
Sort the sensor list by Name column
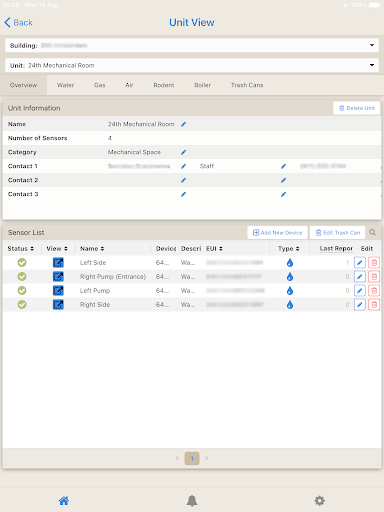point(92,249)
